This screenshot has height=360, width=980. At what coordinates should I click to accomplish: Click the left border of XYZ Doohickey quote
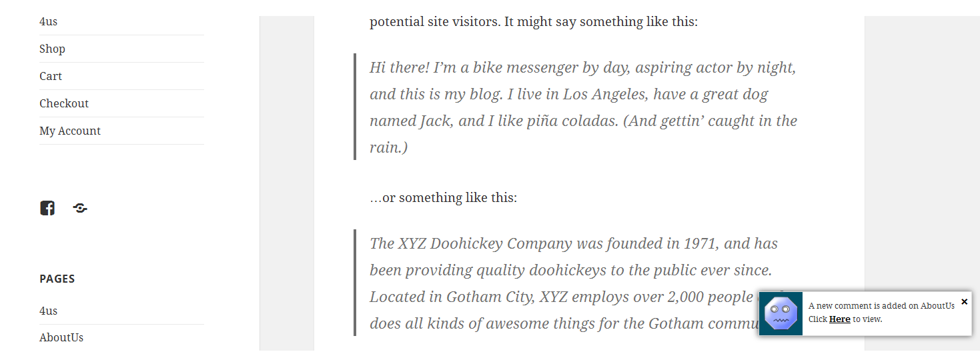[355, 283]
